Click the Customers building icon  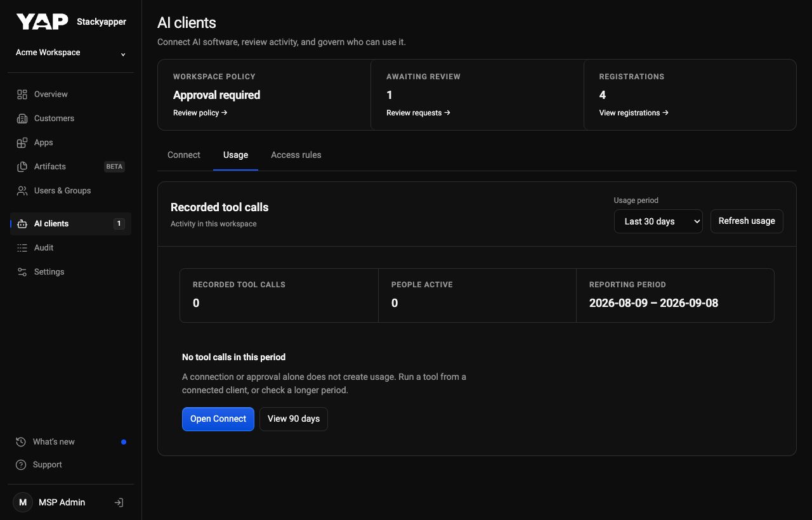(22, 119)
